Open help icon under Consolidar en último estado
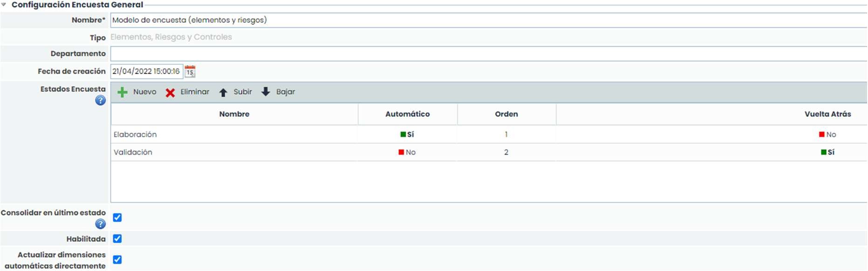Screen dimensions: 868x271 pos(100,224)
